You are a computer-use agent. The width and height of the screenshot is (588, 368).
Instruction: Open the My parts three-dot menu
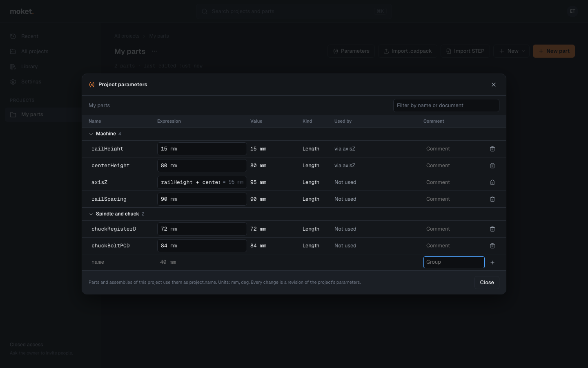tap(154, 51)
